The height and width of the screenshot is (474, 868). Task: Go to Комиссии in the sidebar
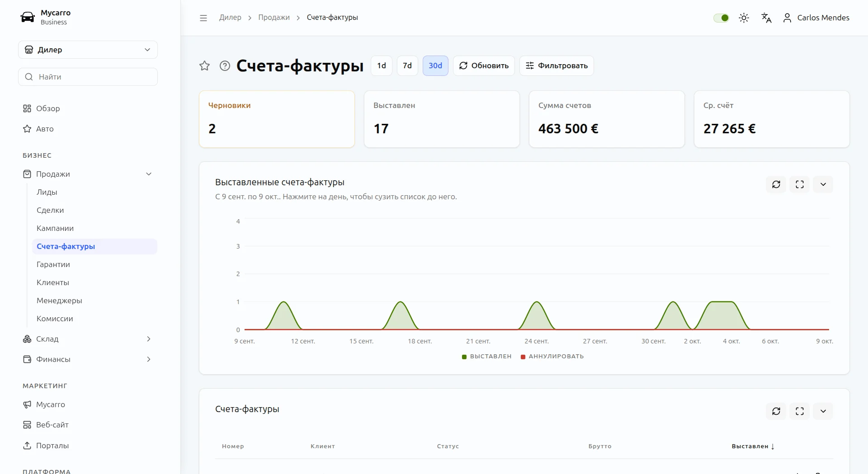coord(95,319)
